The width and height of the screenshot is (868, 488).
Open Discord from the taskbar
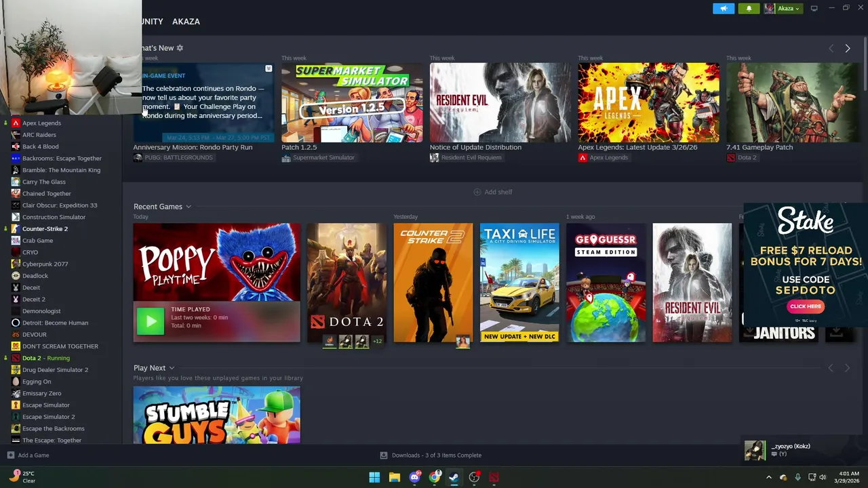pos(414,477)
